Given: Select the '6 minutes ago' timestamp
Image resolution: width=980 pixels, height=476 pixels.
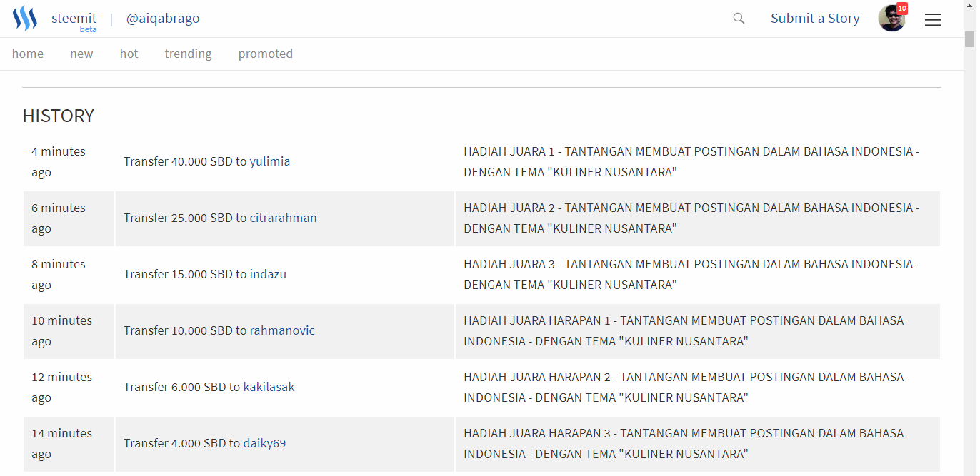Looking at the screenshot, I should (59, 218).
